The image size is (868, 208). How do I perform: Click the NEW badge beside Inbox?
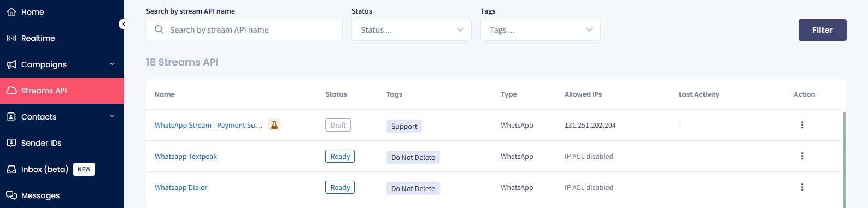[84, 169]
